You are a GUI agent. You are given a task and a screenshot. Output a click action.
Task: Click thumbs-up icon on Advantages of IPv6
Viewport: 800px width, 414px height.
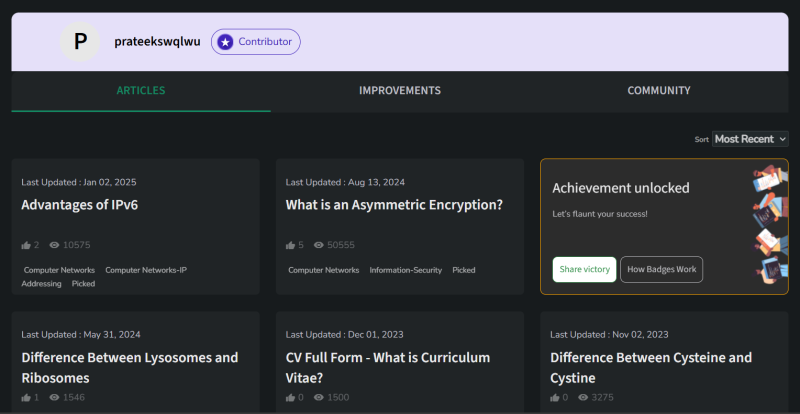pos(26,246)
